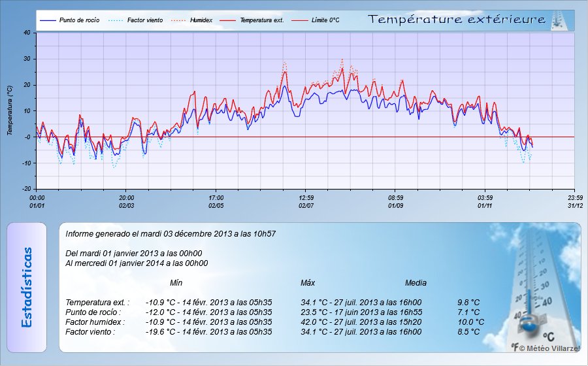Click the 12:59 02/07 x-axis date marker

click(x=306, y=201)
